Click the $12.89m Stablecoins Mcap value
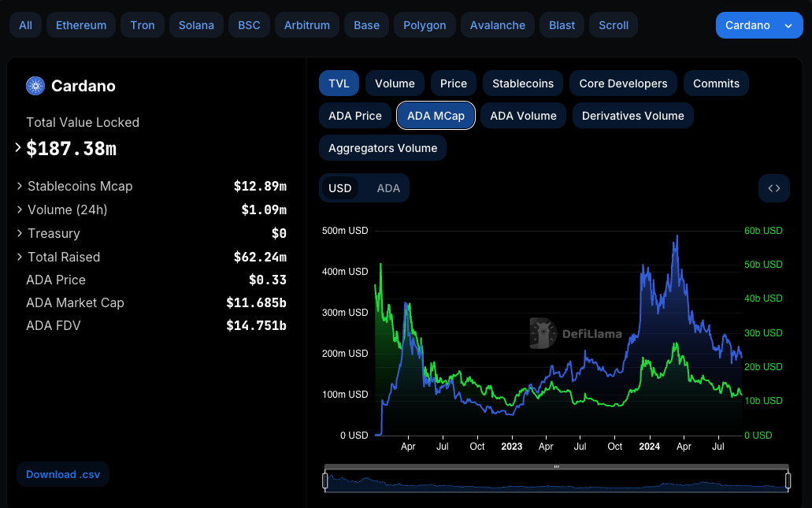This screenshot has height=508, width=812. [x=260, y=186]
